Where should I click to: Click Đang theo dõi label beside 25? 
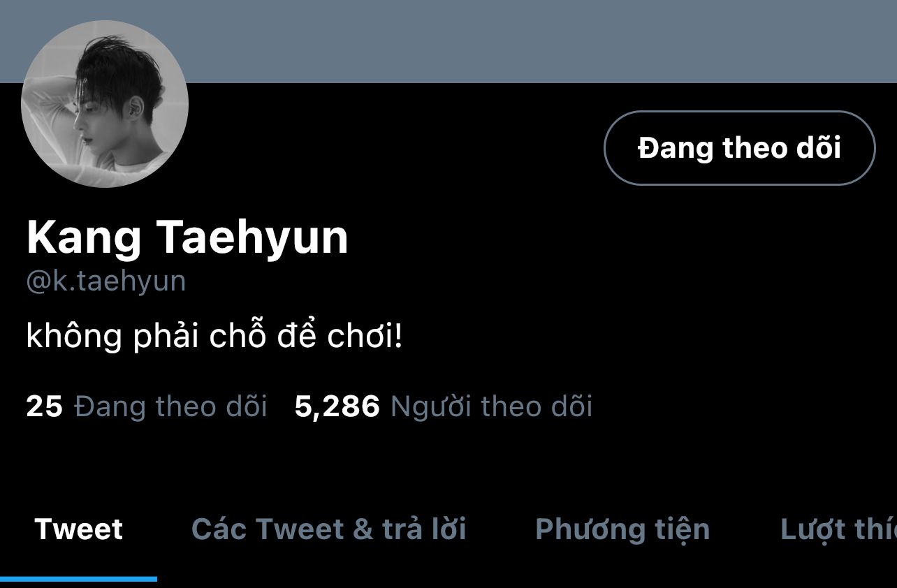(171, 406)
